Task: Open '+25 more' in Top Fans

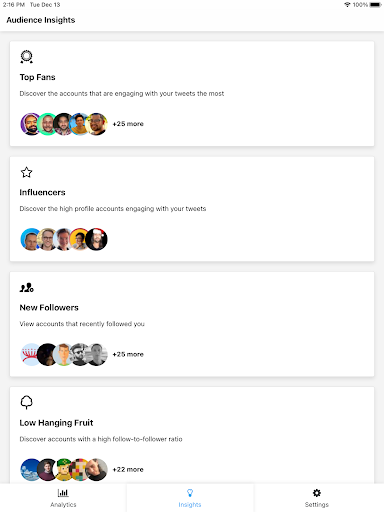Action: pos(128,124)
